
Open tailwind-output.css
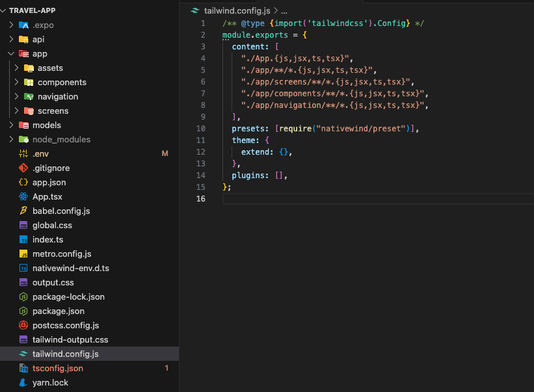(x=90, y=339)
